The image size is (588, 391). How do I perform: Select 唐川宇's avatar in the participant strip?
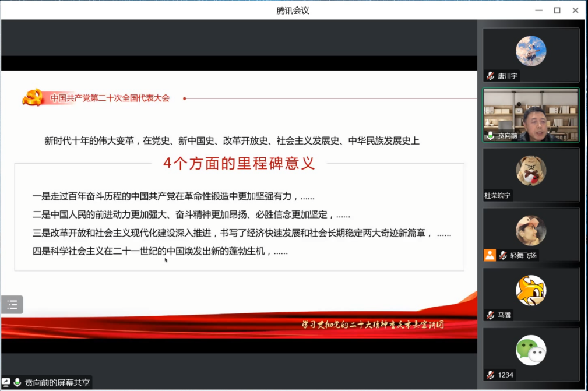[530, 51]
